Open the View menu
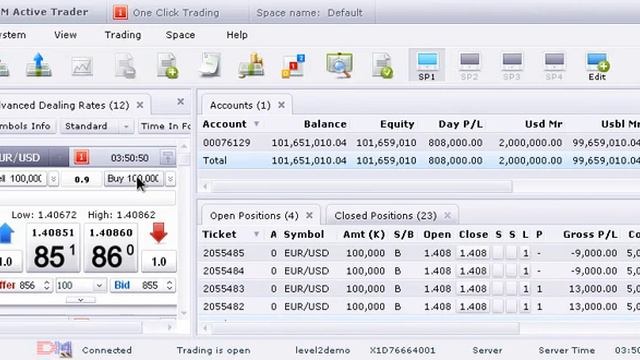Image resolution: width=640 pixels, height=360 pixels. (65, 35)
